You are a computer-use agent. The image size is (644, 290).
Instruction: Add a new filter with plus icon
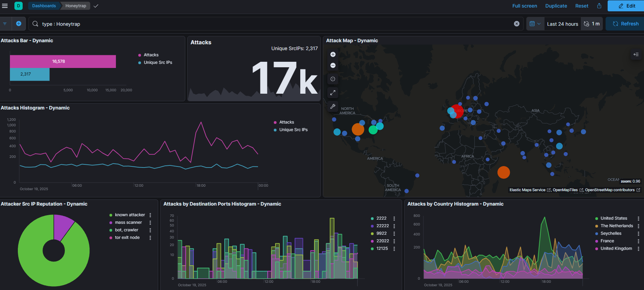click(19, 24)
